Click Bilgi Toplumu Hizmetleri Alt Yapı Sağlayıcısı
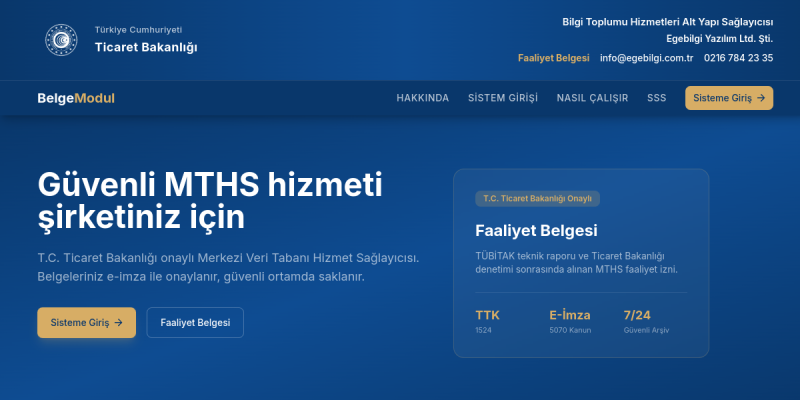Screen dimensions: 800x400 tap(667, 22)
